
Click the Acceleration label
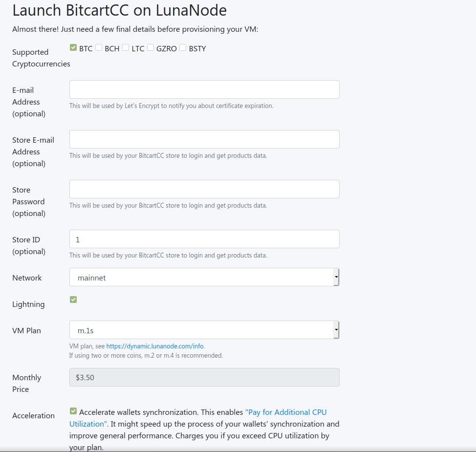pyautogui.click(x=33, y=415)
